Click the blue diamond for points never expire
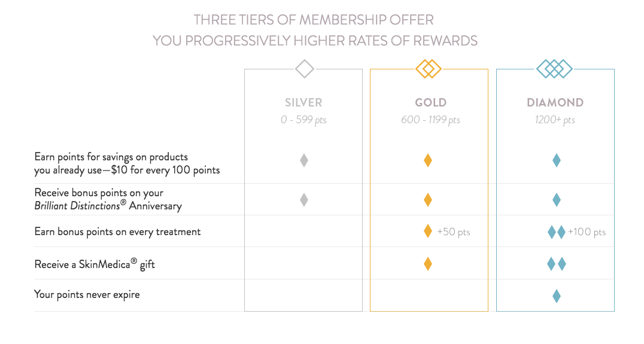The image size is (644, 344). click(x=557, y=296)
